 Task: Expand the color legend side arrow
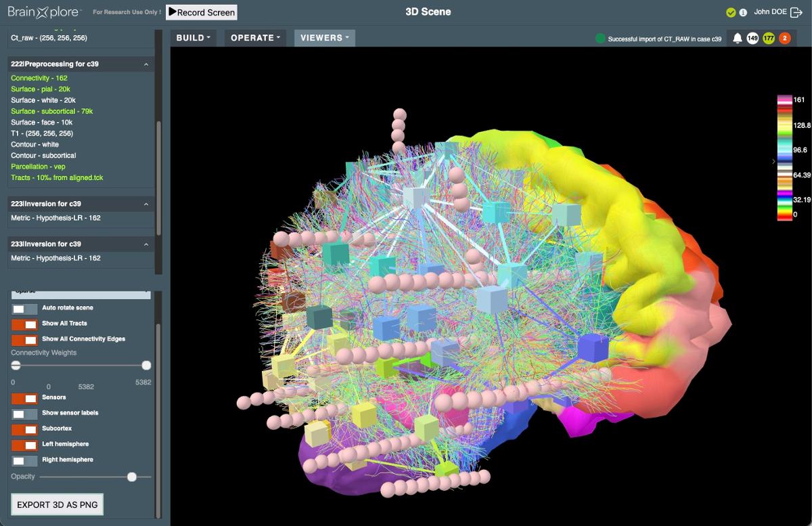tap(773, 161)
